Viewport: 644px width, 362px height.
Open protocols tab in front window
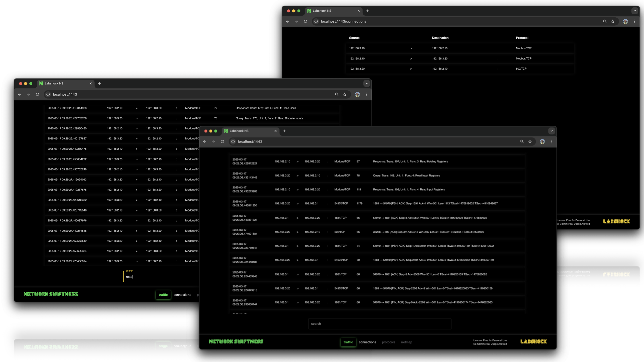[x=388, y=342]
